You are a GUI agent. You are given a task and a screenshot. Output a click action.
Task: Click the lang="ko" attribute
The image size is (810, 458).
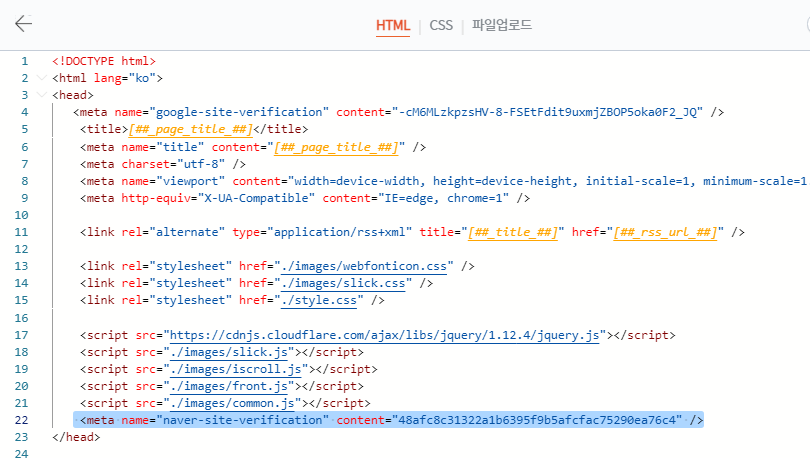click(124, 78)
